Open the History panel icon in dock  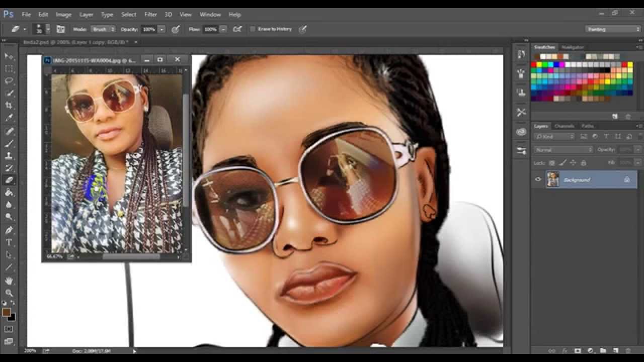click(521, 54)
